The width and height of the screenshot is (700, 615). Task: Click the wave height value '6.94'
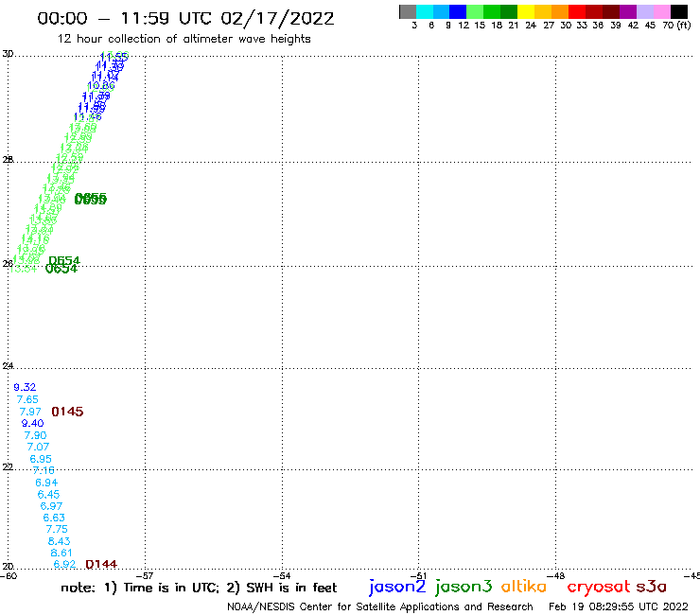coord(46,483)
